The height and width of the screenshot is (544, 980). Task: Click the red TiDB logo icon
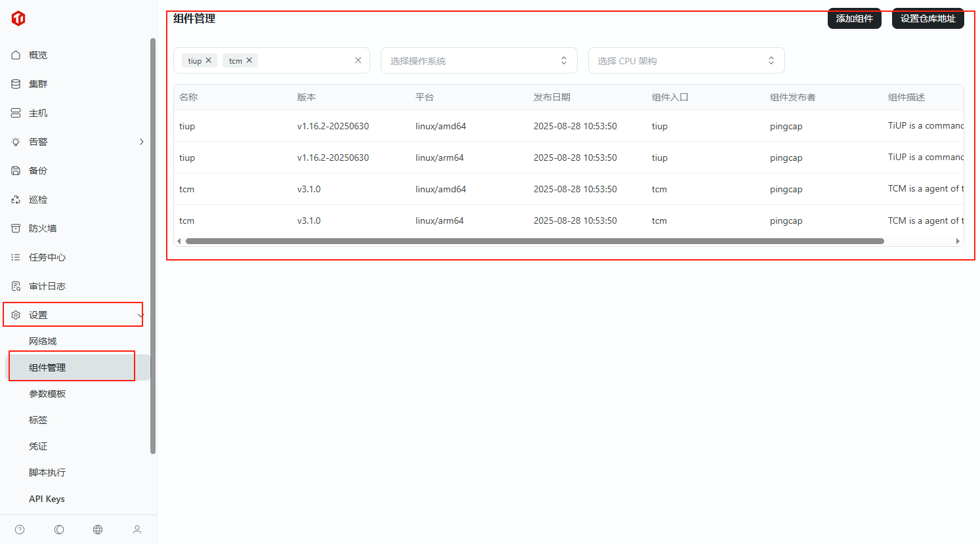[18, 18]
